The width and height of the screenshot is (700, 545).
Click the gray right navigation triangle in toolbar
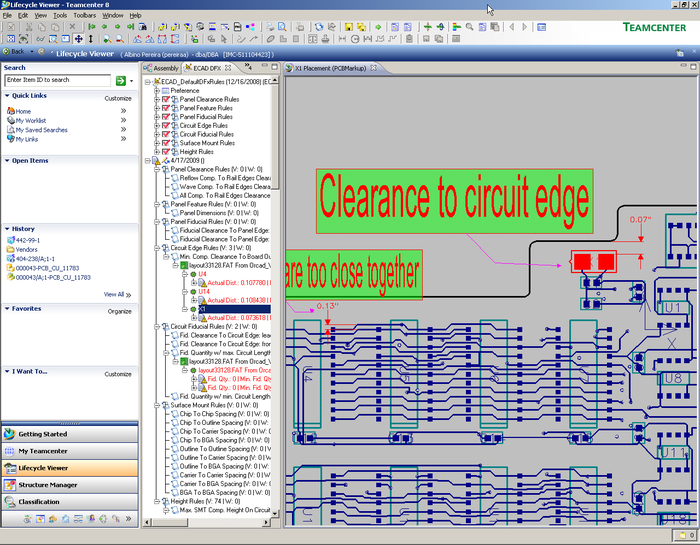(525, 27)
